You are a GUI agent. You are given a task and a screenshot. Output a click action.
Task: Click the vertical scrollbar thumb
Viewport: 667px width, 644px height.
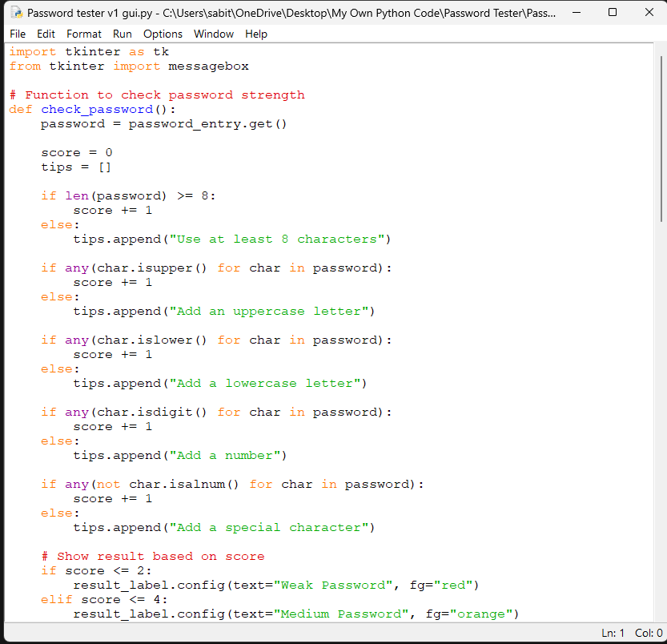tap(661, 139)
